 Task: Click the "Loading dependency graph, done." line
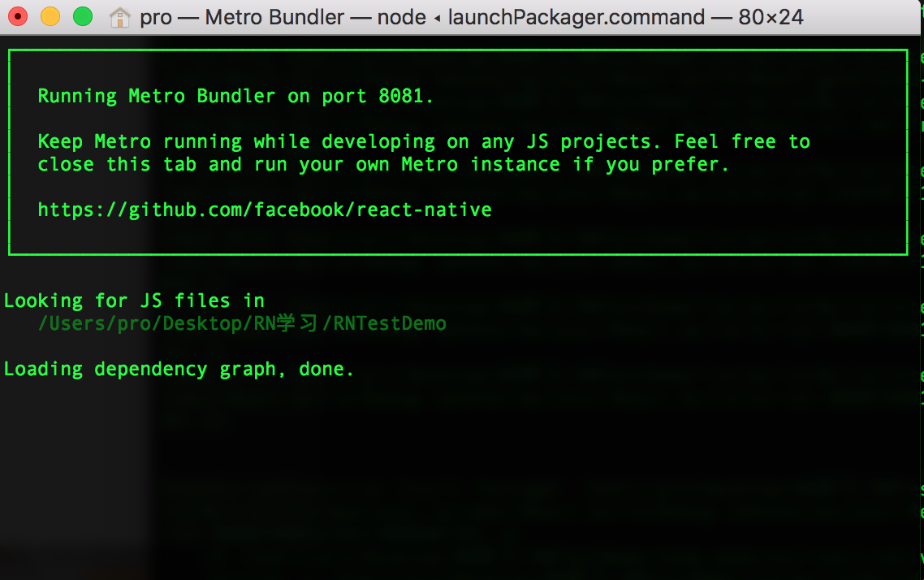point(179,369)
